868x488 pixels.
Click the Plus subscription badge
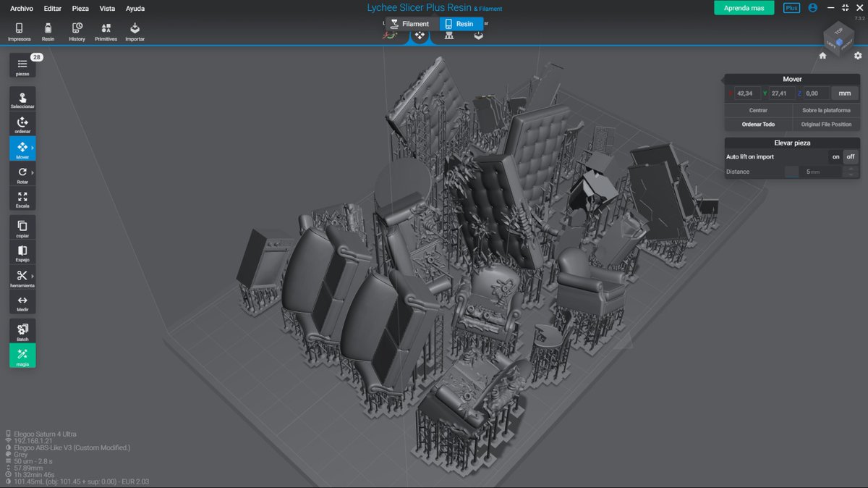pos(792,8)
